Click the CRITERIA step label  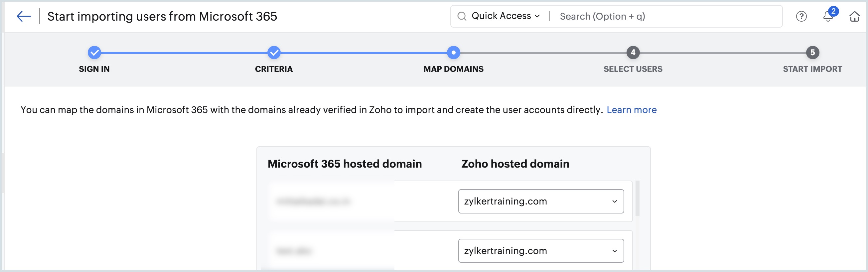274,69
